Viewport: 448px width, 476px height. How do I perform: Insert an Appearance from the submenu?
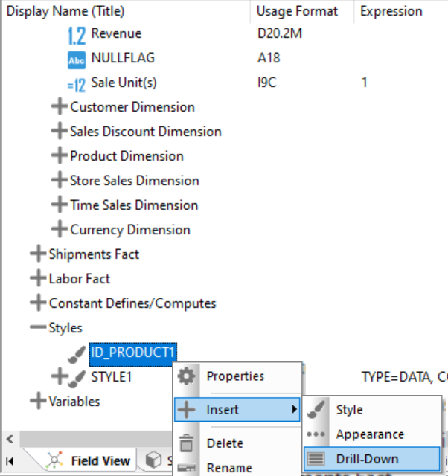point(372,434)
